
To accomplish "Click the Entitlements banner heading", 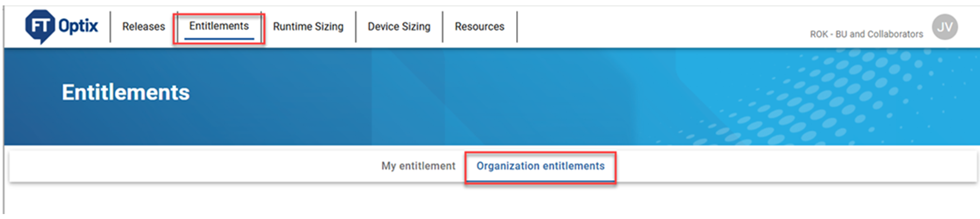I will click(x=126, y=92).
